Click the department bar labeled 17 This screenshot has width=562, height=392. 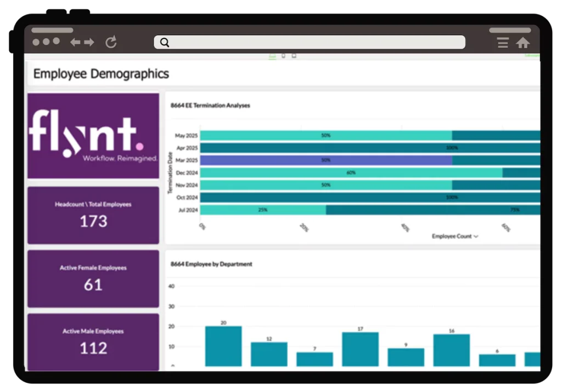click(360, 349)
